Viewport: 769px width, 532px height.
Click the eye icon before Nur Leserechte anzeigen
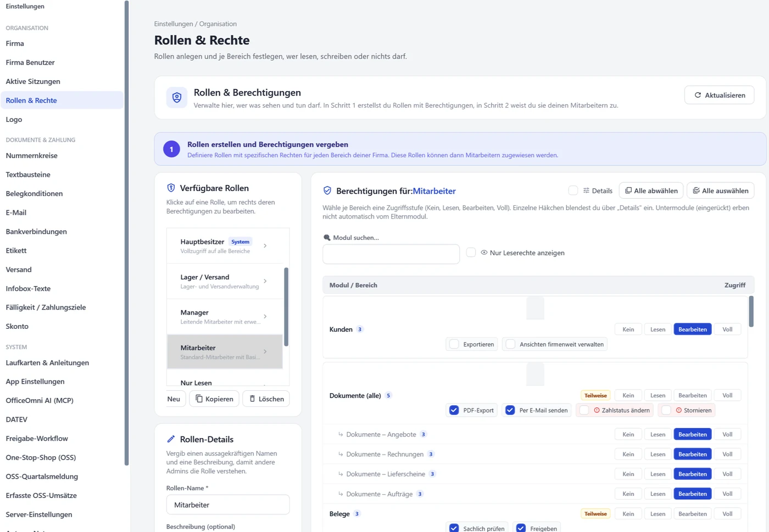pyautogui.click(x=484, y=253)
